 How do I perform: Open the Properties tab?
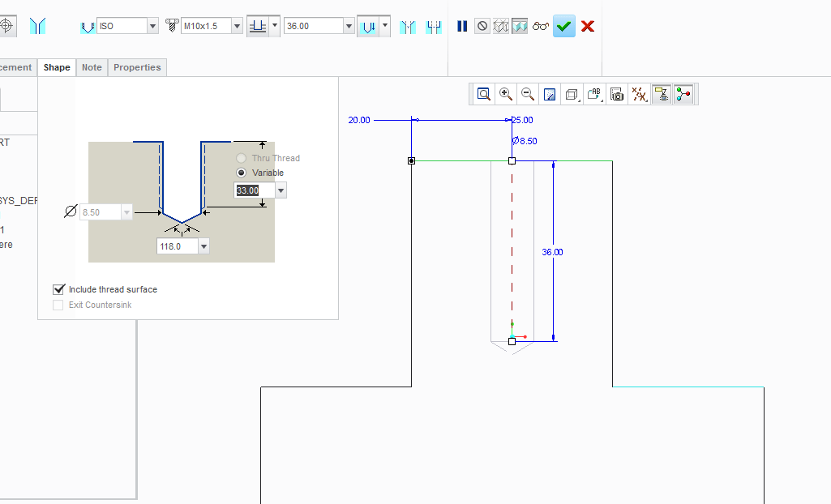pos(137,67)
